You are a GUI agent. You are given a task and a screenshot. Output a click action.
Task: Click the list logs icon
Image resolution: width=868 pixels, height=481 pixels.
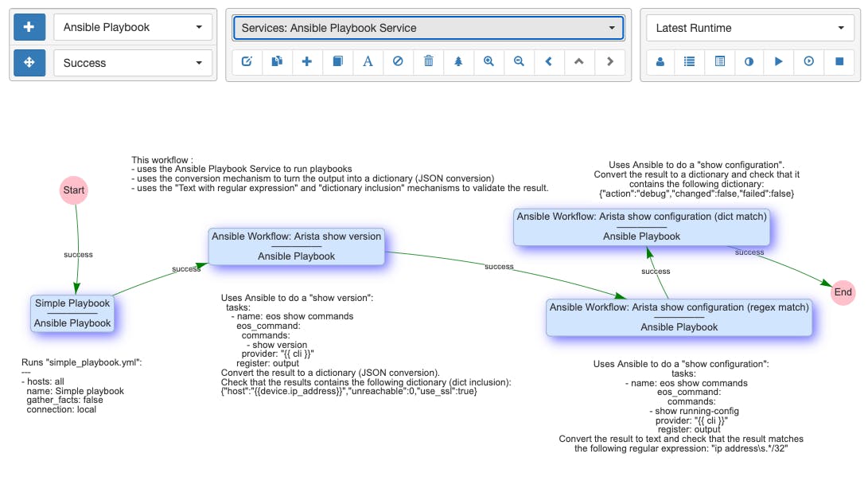pyautogui.click(x=689, y=61)
